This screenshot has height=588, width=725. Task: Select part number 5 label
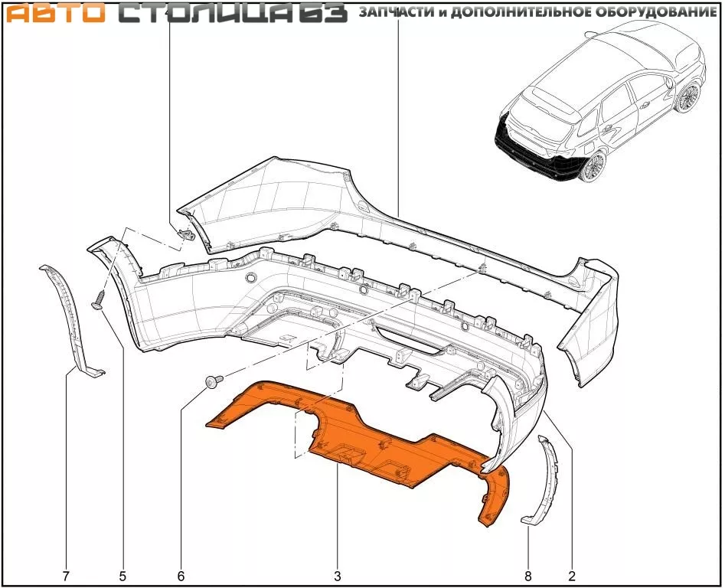122,575
